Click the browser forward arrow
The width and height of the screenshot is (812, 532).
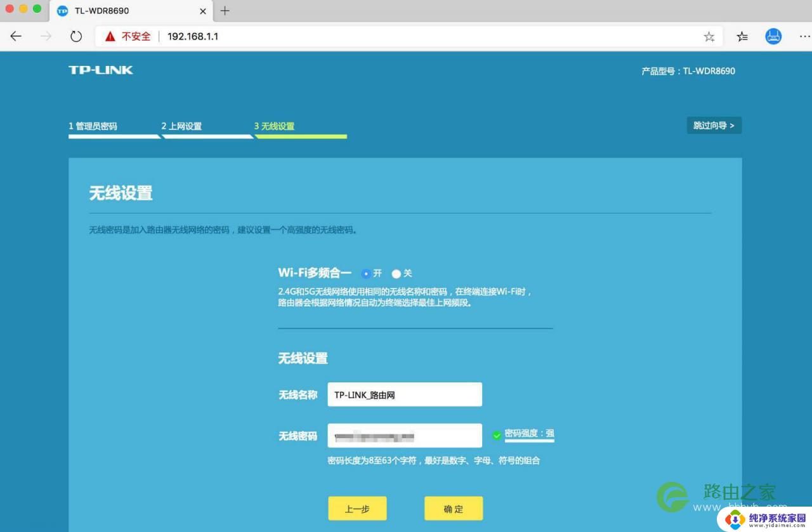[x=46, y=37]
